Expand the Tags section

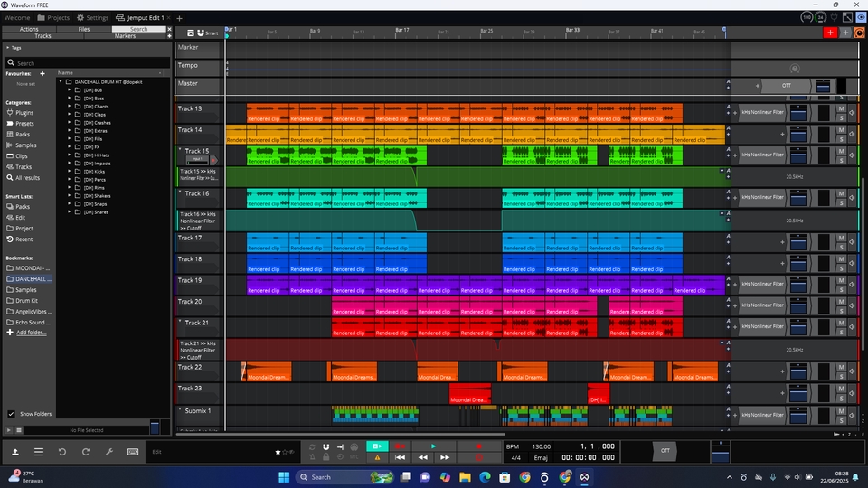click(x=8, y=48)
